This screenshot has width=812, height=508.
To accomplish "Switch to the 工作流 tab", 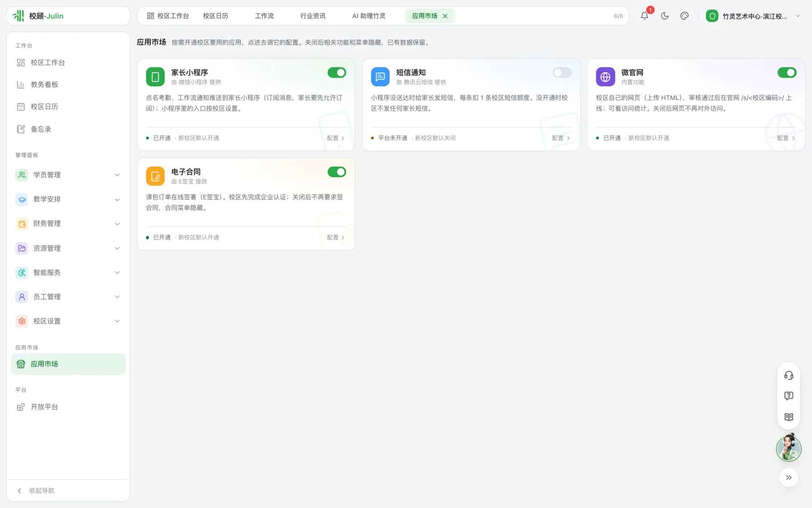I will pyautogui.click(x=264, y=16).
